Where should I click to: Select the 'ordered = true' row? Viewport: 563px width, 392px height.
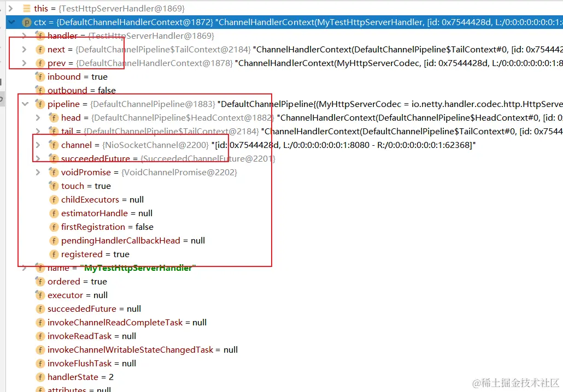point(284,282)
